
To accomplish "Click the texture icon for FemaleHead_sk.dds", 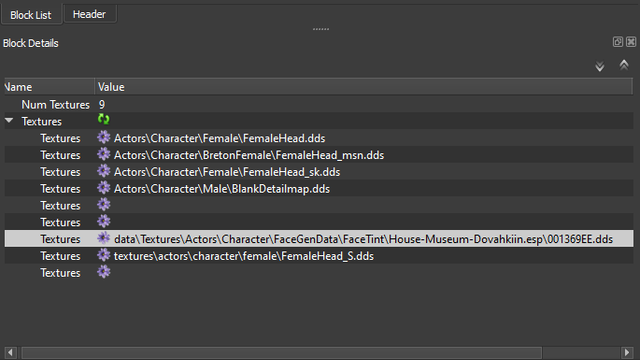I will tap(104, 171).
